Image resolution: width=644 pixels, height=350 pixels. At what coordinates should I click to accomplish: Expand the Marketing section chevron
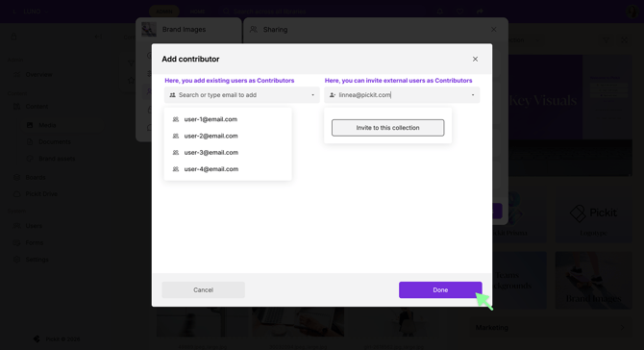pos(623,328)
